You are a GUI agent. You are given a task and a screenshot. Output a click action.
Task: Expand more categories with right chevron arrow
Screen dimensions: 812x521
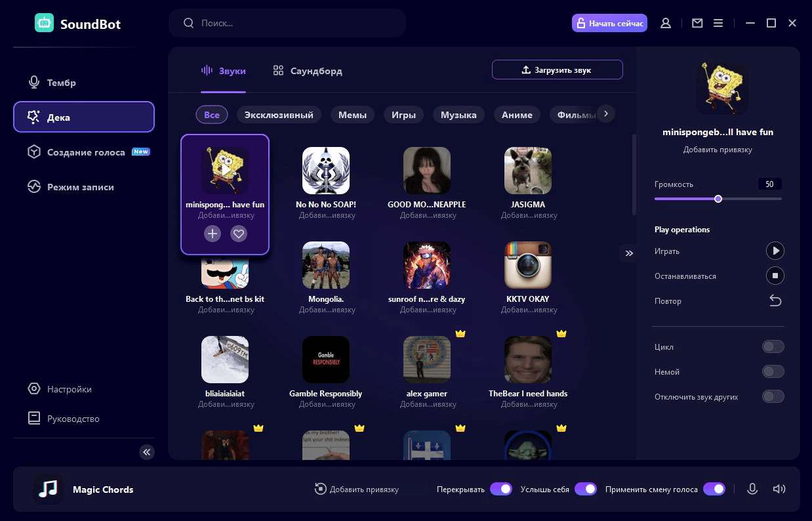606,114
